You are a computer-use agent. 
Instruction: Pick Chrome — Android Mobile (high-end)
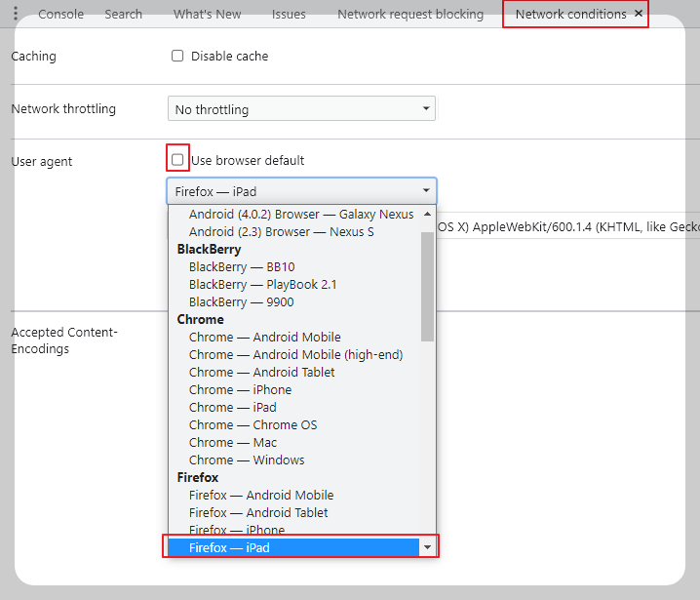[294, 354]
